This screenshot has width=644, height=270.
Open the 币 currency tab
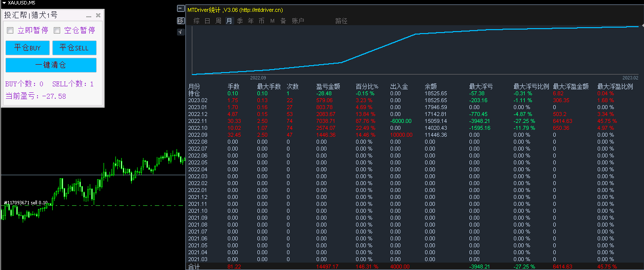pyautogui.click(x=261, y=21)
